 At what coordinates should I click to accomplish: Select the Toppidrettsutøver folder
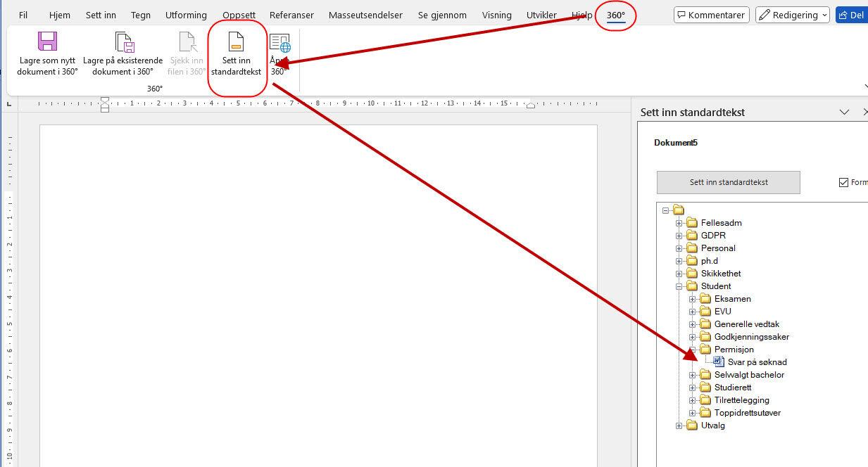coord(741,413)
